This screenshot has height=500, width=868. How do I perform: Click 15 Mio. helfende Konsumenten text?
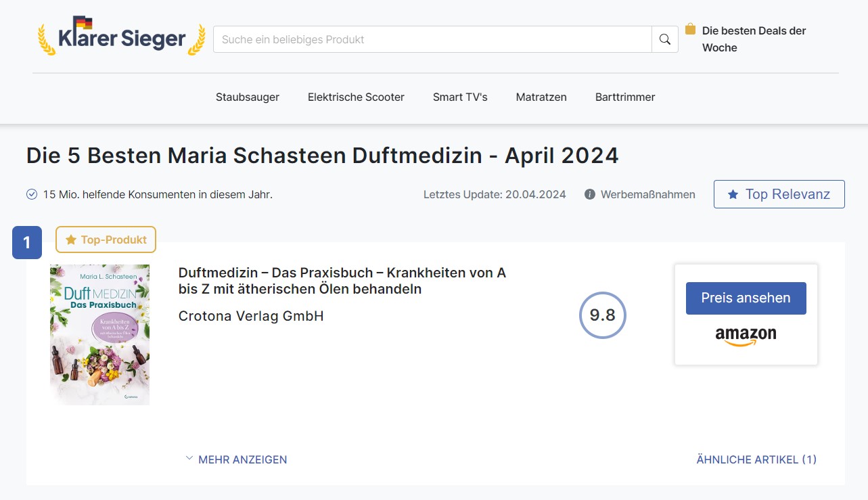click(158, 194)
